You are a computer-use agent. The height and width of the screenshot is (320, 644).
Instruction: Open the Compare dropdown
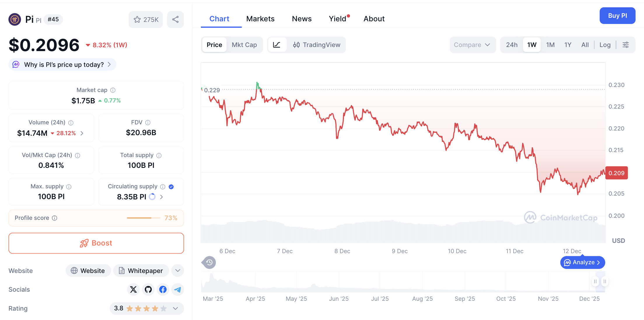tap(473, 45)
